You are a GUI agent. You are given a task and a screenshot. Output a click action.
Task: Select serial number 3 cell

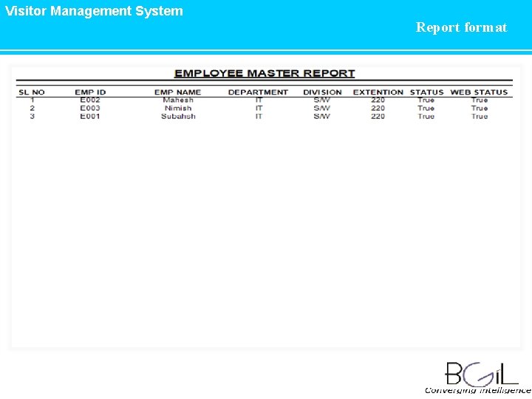point(33,117)
